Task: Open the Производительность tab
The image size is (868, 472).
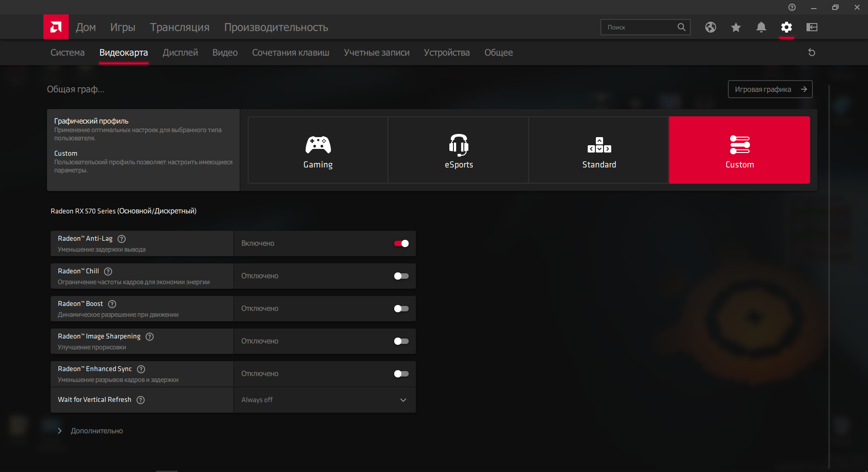Action: (276, 27)
